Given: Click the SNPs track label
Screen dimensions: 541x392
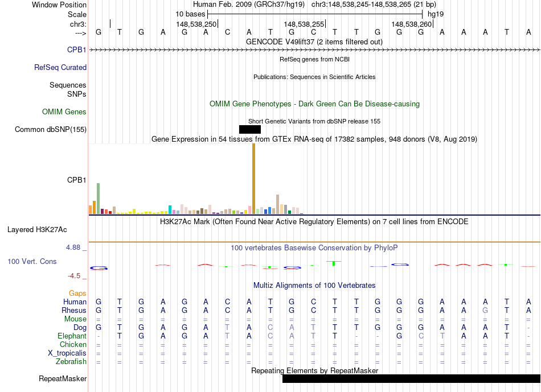Looking at the screenshot, I should pyautogui.click(x=77, y=94).
